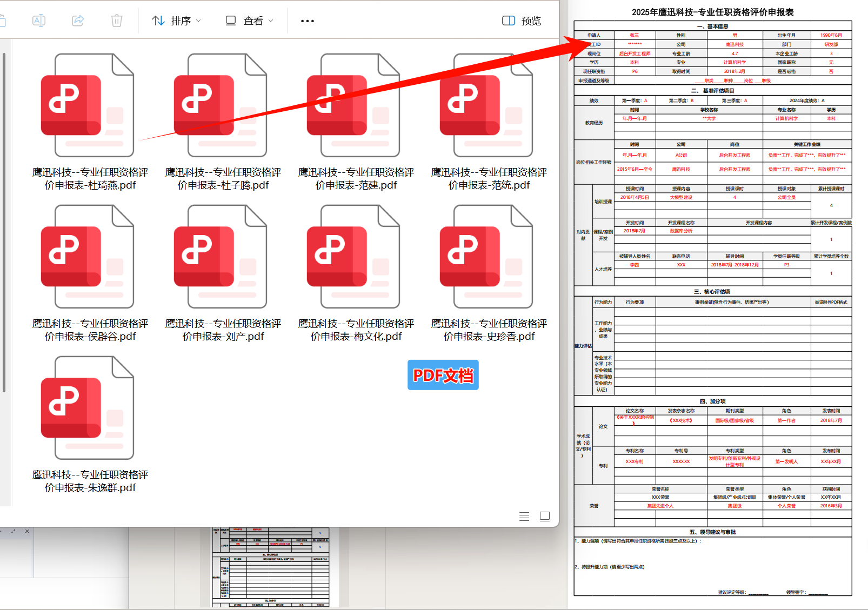Click the document page thumbnail at bottom
Image resolution: width=868 pixels, height=610 pixels.
(x=270, y=567)
